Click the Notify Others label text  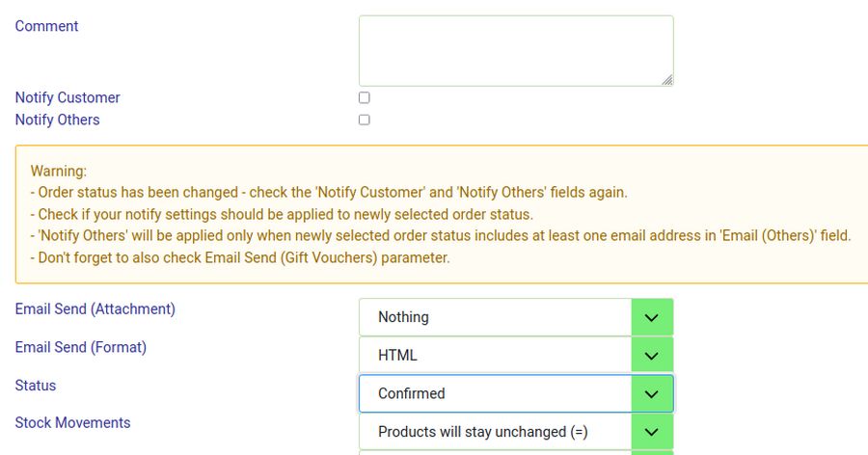click(57, 120)
